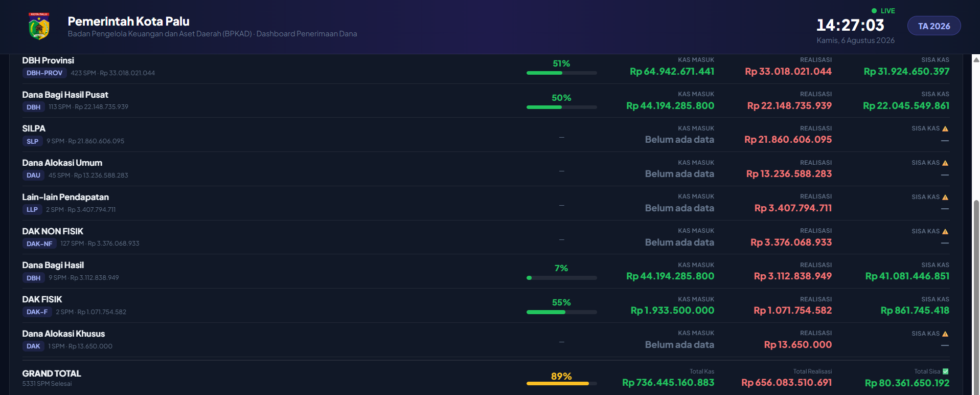Click the Grand Total 89% progress bar
Screen dimensions: 980x395
(562, 383)
